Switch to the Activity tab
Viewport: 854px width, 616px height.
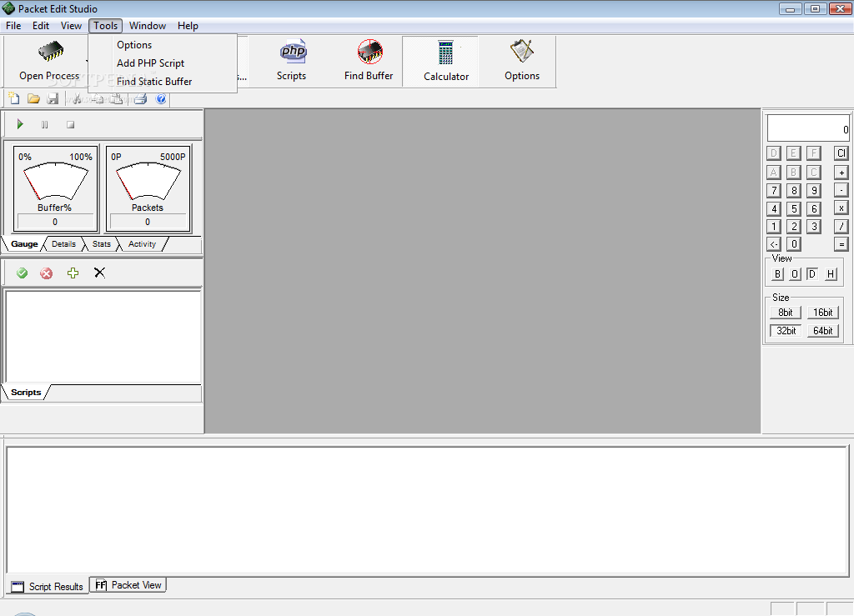point(142,243)
